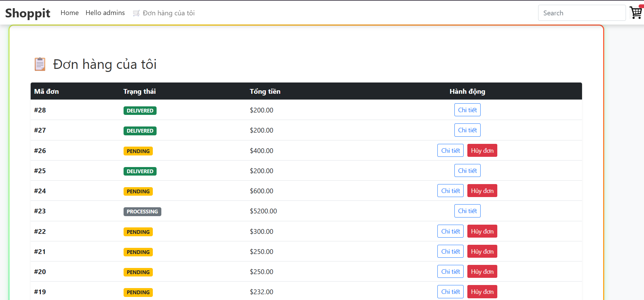Focus the Search input field

581,13
